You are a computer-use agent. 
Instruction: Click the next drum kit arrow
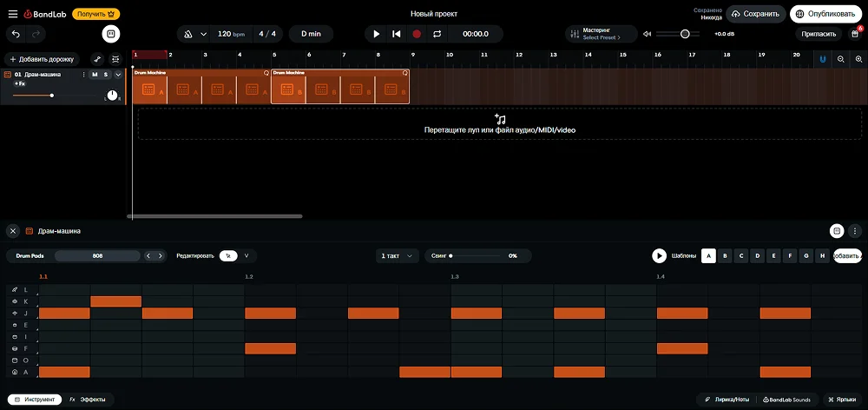[x=160, y=256]
